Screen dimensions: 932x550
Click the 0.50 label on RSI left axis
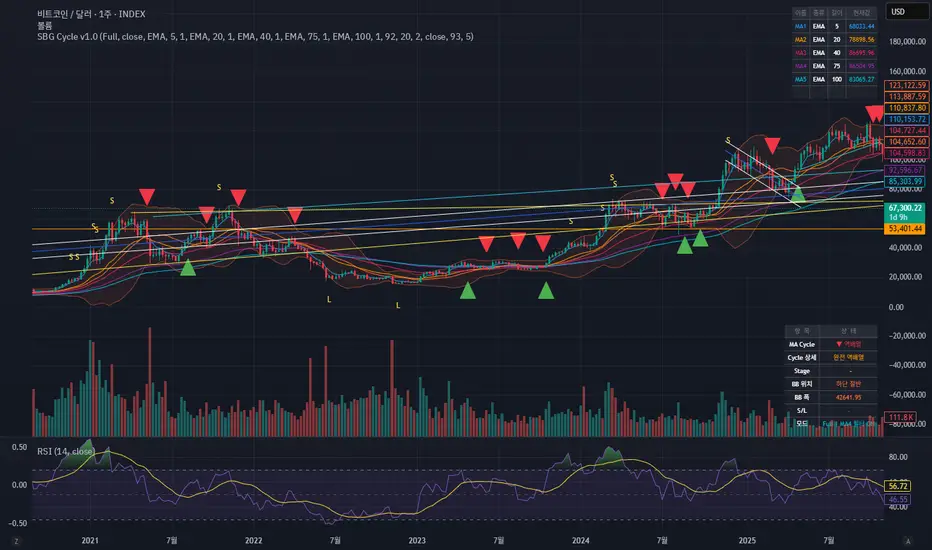click(x=20, y=447)
